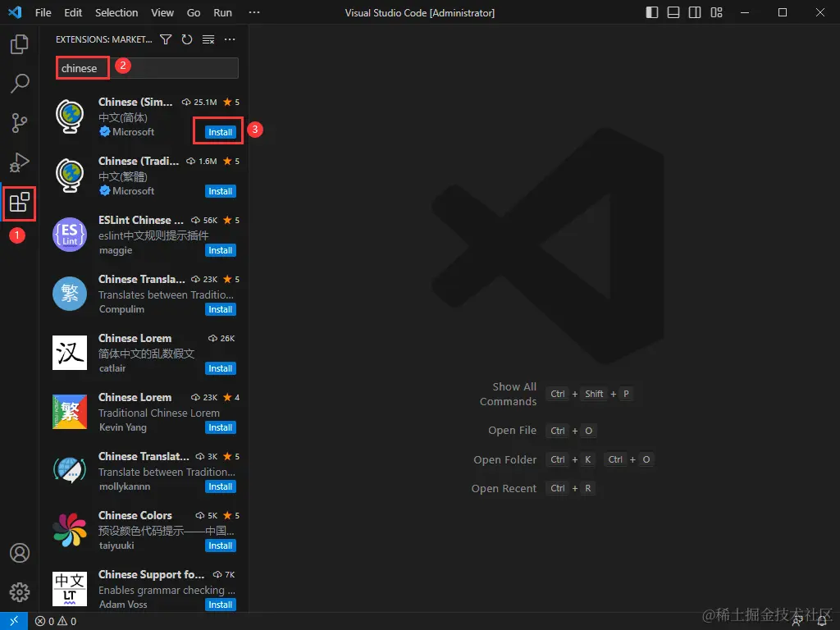Install Chinese Support by Adam Voss
840x630 pixels.
point(220,605)
